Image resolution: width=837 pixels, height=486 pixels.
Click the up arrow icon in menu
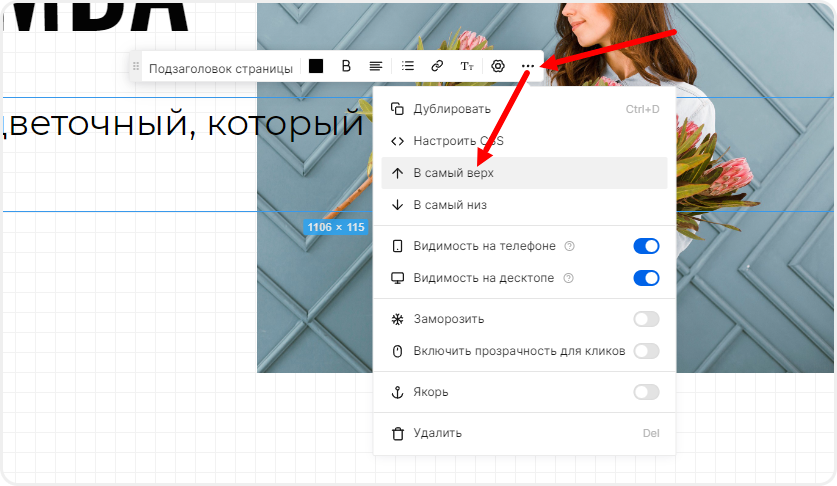[397, 173]
